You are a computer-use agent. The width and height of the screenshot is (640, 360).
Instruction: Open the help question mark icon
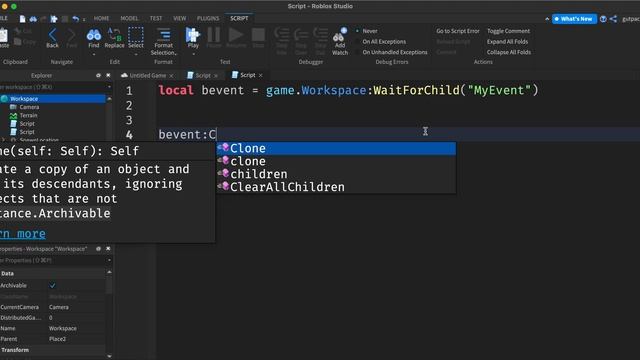tap(603, 19)
